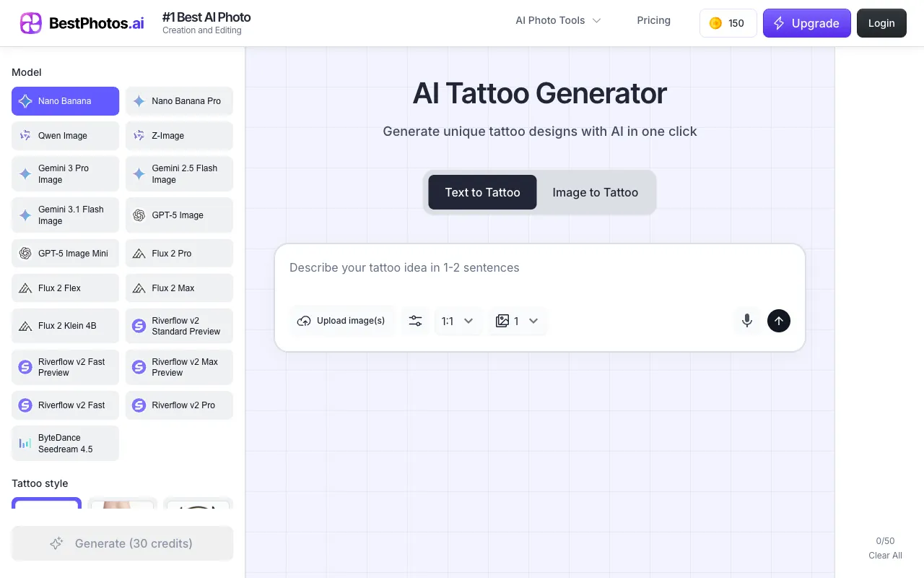The width and height of the screenshot is (924, 578).
Task: Click the microphone voice input icon
Action: click(x=747, y=320)
